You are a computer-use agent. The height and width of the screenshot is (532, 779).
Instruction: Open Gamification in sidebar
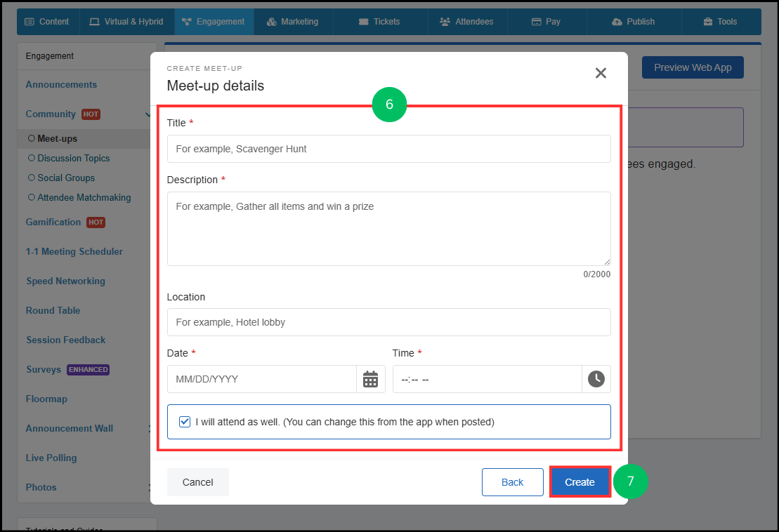(53, 222)
